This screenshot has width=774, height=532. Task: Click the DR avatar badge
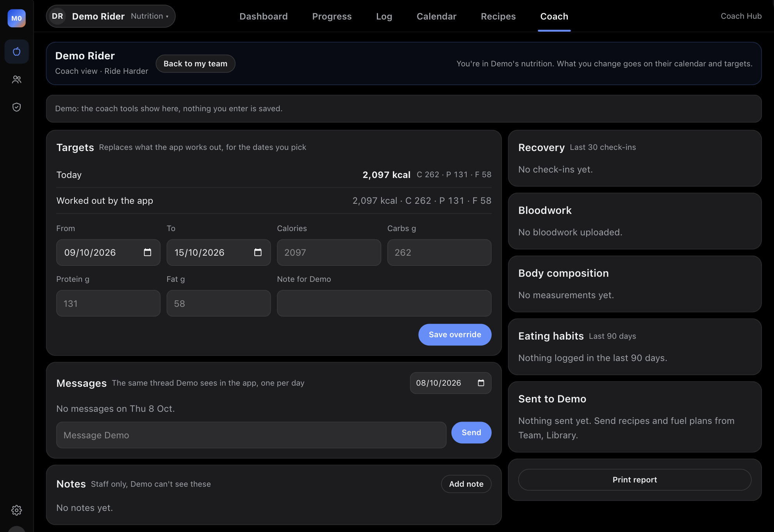tap(57, 16)
